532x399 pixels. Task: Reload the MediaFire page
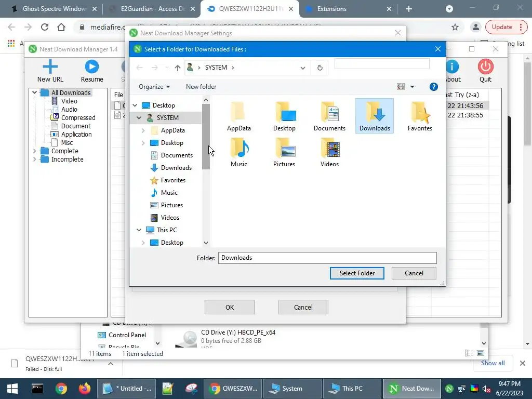tap(45, 27)
